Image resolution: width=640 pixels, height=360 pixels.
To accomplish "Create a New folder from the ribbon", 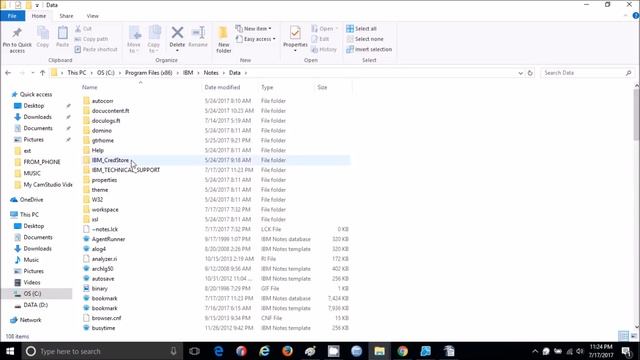I will 223,39.
